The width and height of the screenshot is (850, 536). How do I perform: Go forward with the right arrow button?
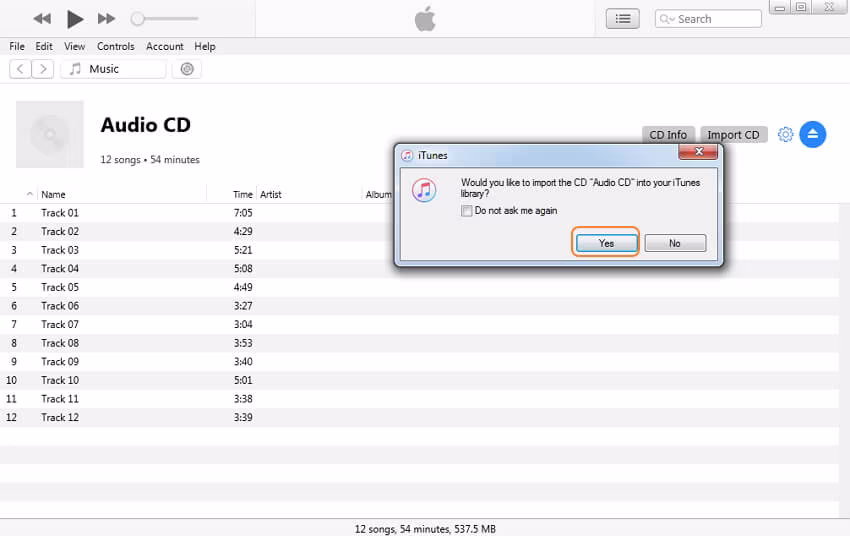click(43, 69)
